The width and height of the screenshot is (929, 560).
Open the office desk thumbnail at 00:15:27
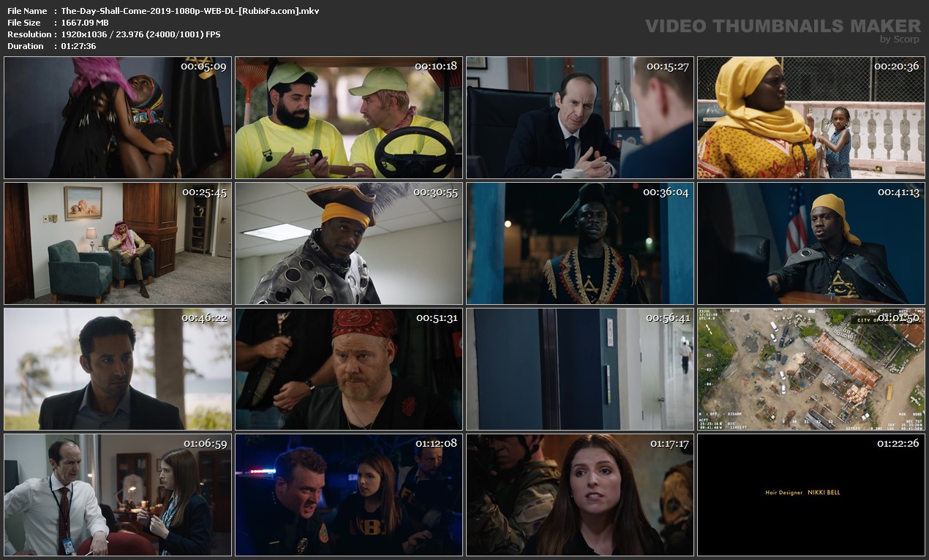point(580,118)
